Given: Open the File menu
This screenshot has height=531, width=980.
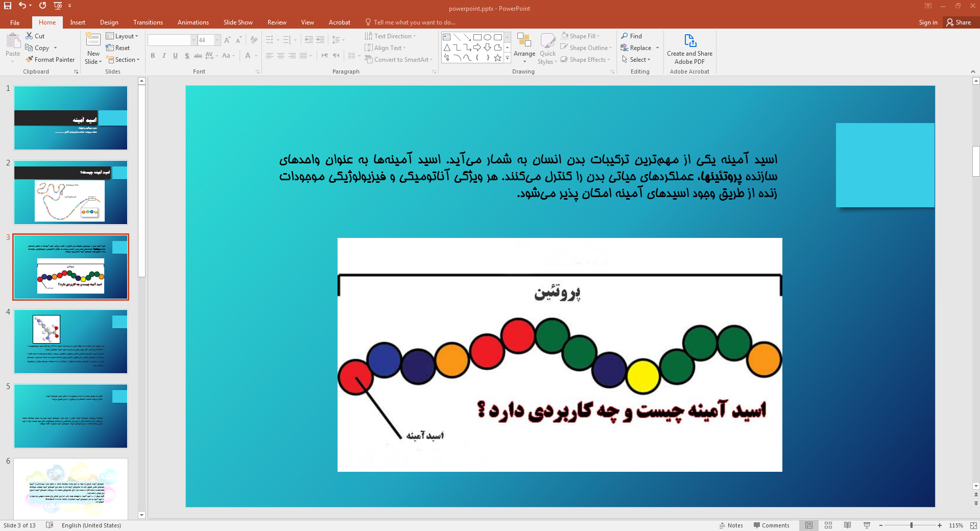Looking at the screenshot, I should click(x=15, y=22).
